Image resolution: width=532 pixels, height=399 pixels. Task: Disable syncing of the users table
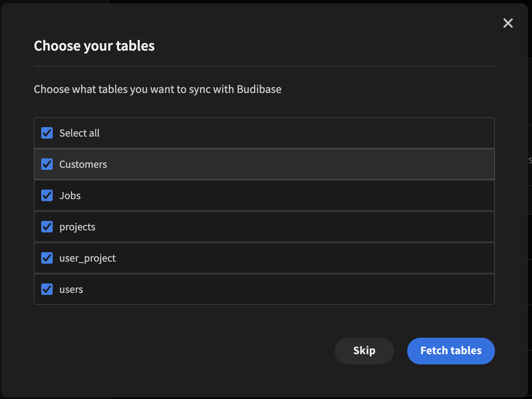47,289
